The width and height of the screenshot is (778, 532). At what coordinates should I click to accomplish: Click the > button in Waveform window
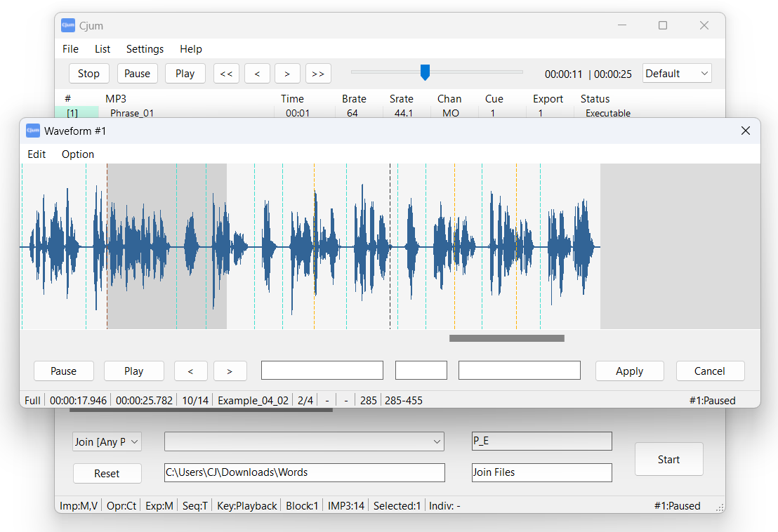tap(230, 371)
